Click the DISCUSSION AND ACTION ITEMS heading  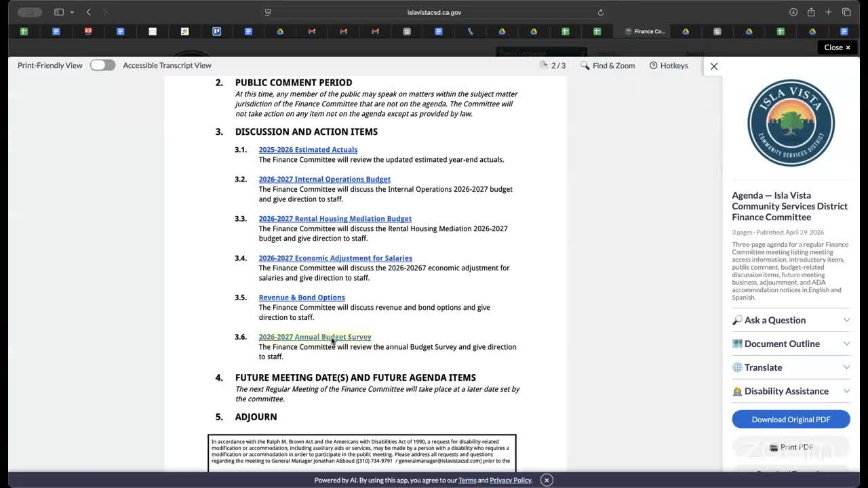click(307, 131)
